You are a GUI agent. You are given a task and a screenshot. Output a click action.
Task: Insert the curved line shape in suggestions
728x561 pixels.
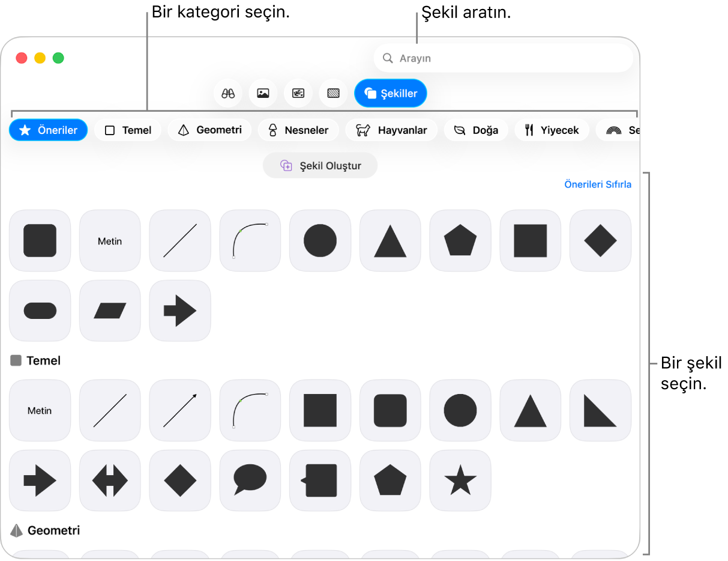click(x=250, y=240)
